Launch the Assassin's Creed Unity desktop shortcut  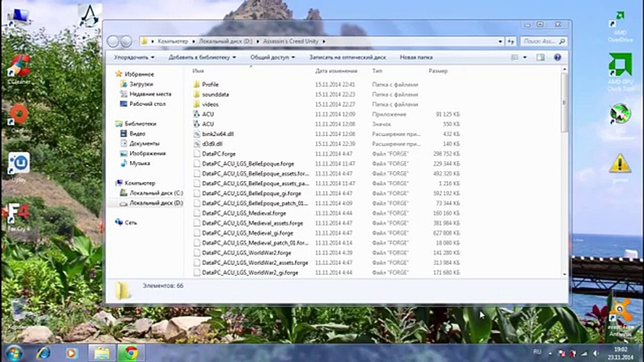91,15
